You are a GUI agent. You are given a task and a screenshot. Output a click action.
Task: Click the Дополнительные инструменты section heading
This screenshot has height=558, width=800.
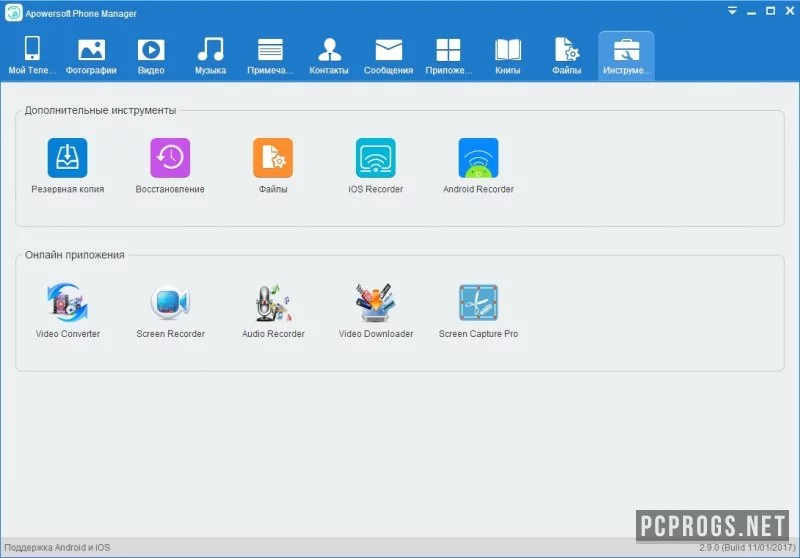(101, 110)
